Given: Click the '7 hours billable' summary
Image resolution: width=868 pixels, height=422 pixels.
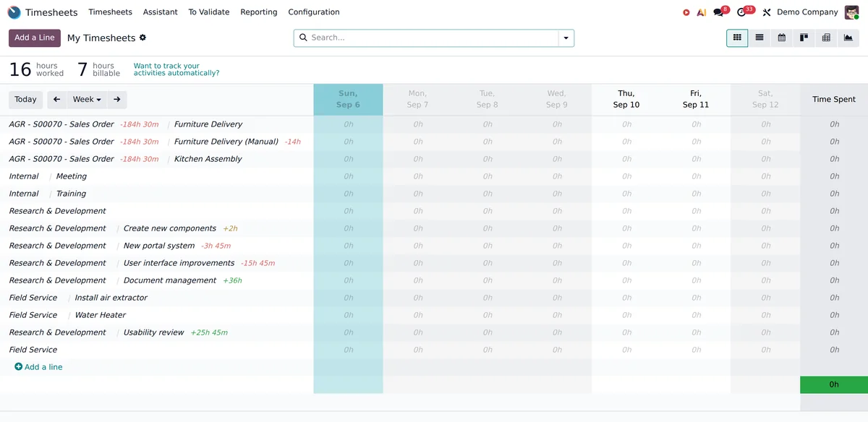Looking at the screenshot, I should 99,69.
